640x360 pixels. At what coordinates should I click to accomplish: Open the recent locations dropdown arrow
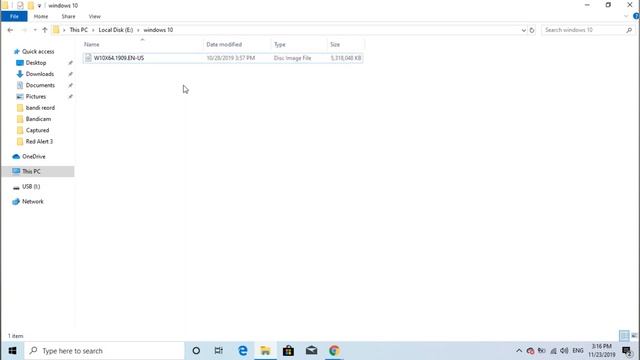point(35,30)
